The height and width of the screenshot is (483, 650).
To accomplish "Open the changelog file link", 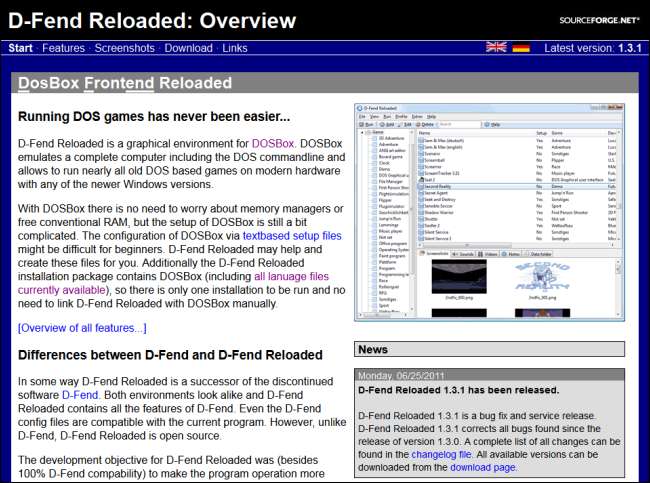I will click(441, 454).
